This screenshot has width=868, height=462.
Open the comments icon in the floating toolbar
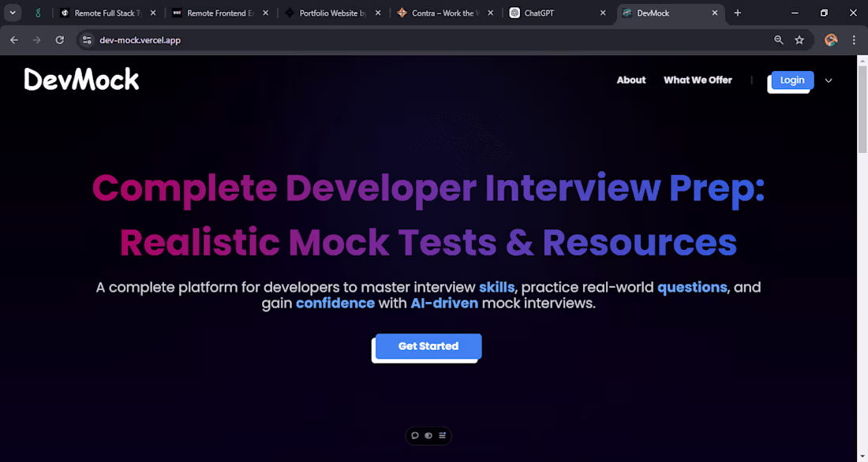point(415,435)
